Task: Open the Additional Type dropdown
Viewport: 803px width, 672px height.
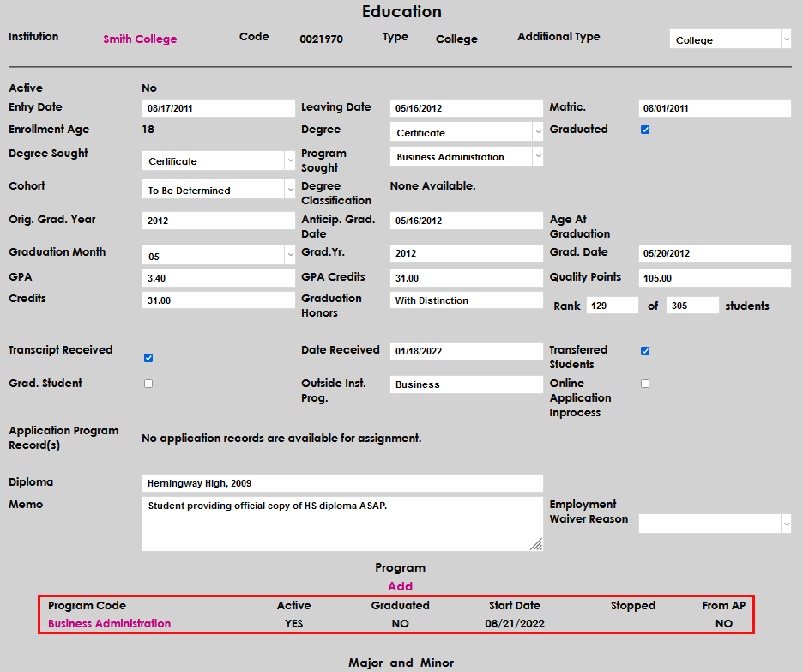Action: [x=729, y=39]
